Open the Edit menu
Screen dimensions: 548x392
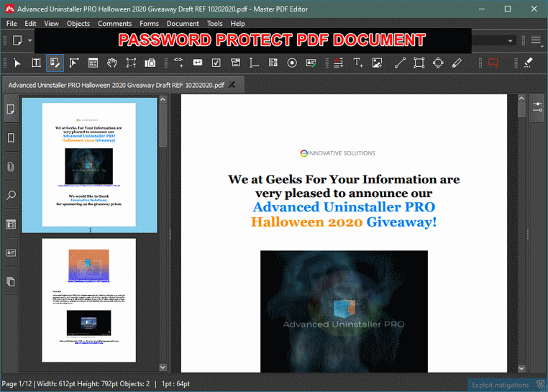coord(30,24)
